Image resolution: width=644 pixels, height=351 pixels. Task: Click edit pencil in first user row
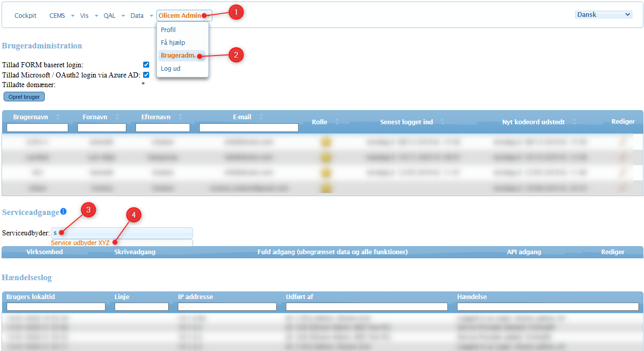pyautogui.click(x=622, y=142)
